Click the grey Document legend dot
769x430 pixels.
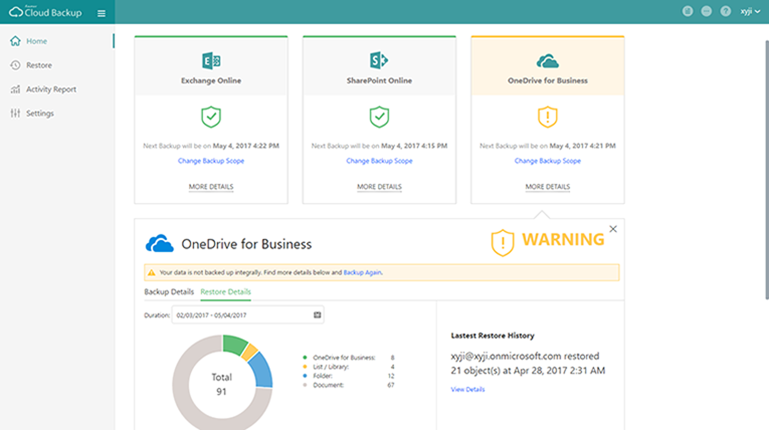click(x=305, y=385)
